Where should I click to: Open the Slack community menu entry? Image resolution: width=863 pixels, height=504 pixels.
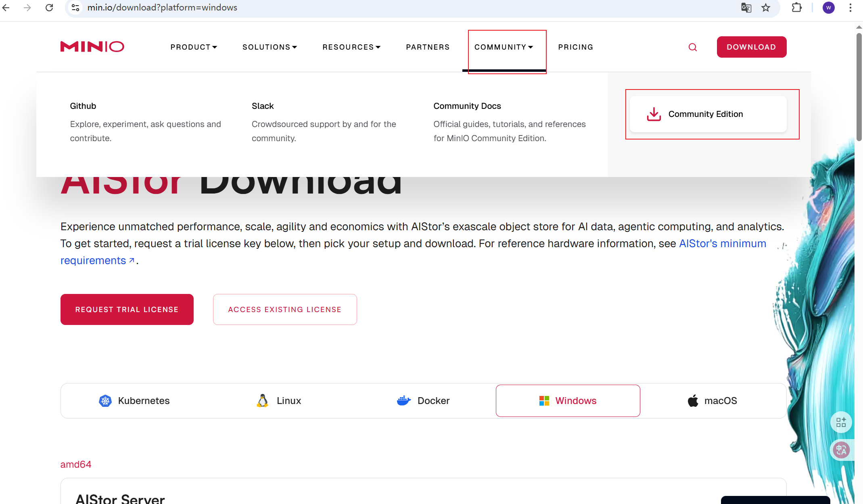tap(263, 106)
